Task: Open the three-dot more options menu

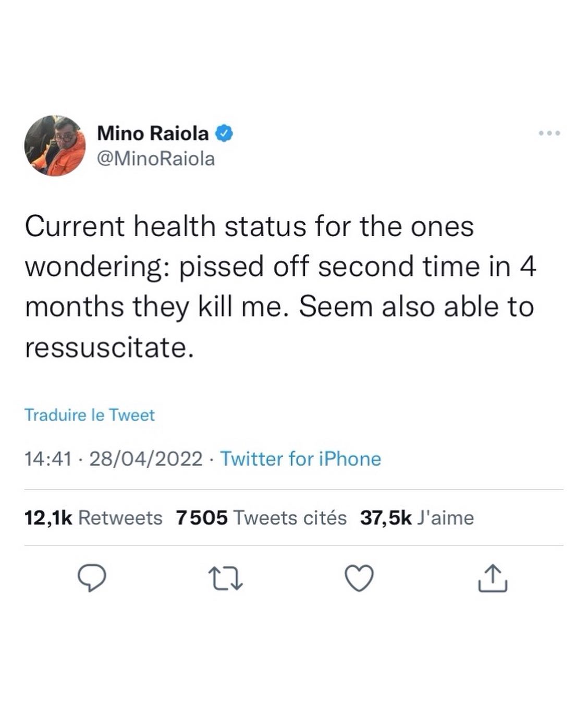Action: pyautogui.click(x=549, y=133)
